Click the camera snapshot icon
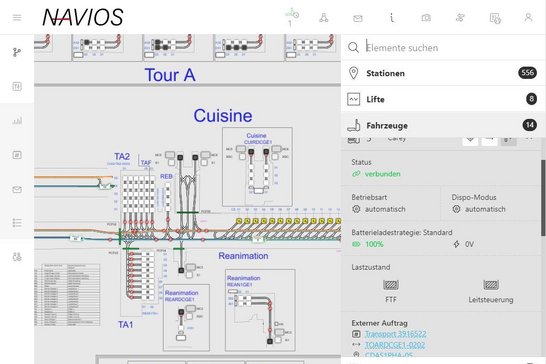 [426, 17]
